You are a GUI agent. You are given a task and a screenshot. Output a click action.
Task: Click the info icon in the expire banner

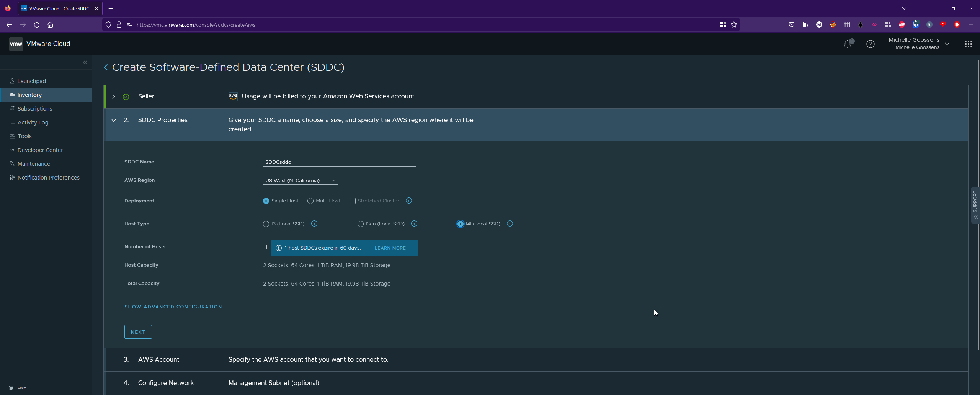(x=279, y=248)
